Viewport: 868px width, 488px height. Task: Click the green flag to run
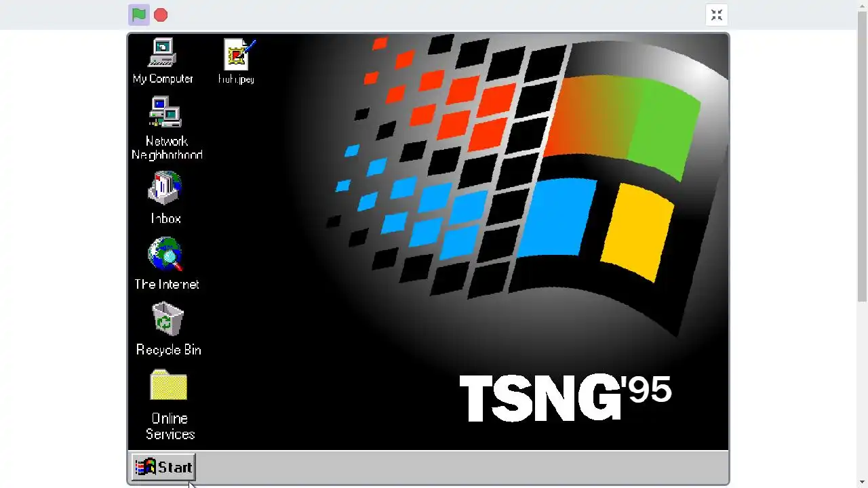(x=139, y=15)
